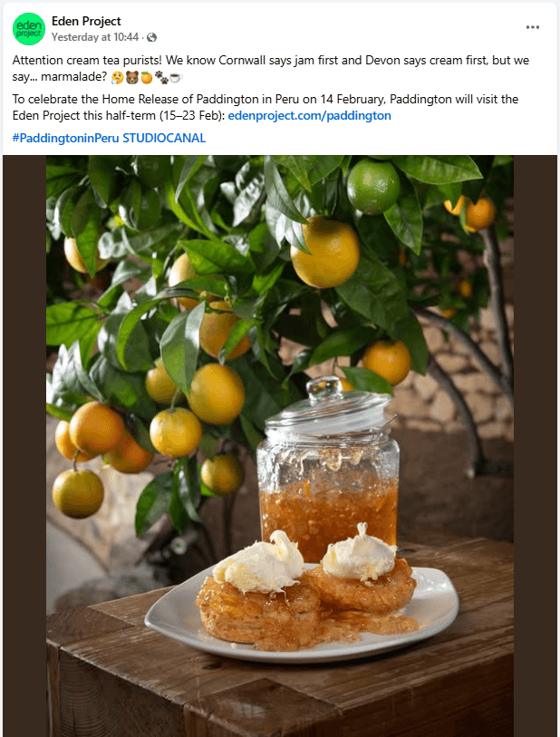This screenshot has width=560, height=737.
Task: Click the green unripe fruit in photo
Action: [x=373, y=187]
